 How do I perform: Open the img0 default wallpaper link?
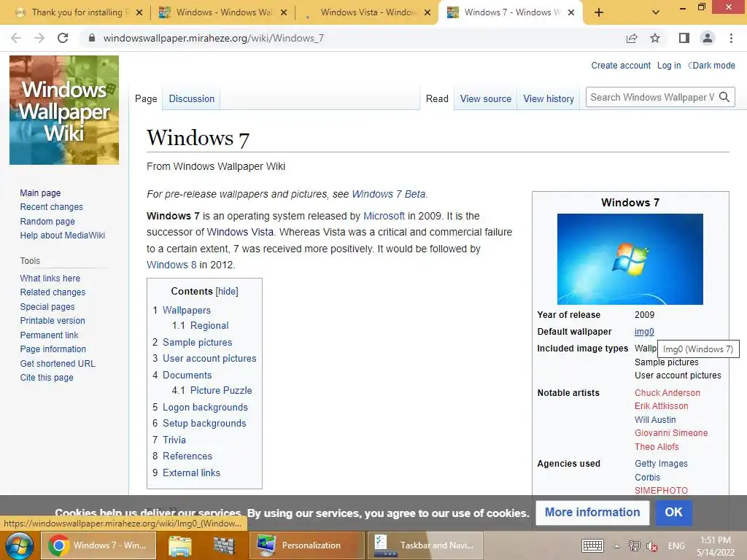point(644,332)
